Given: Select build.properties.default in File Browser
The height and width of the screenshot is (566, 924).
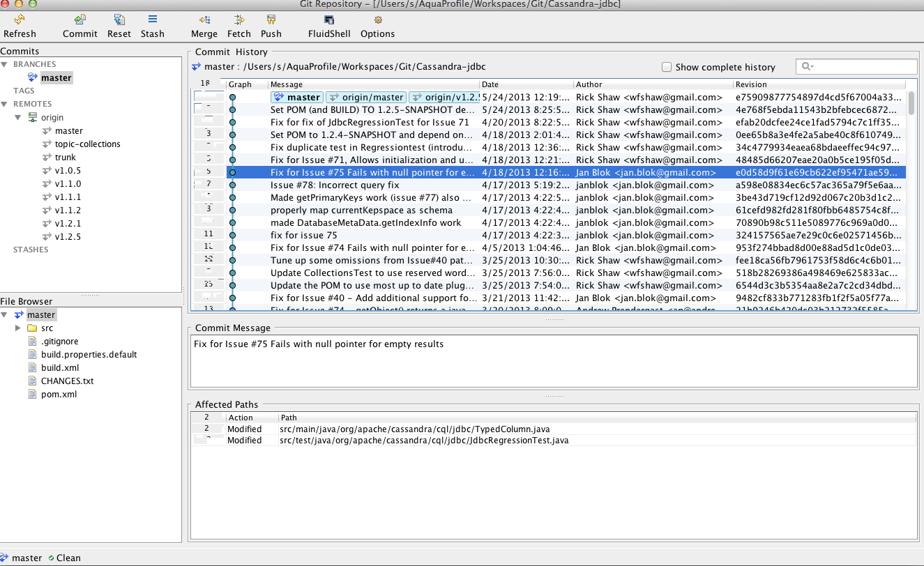Looking at the screenshot, I should click(89, 355).
